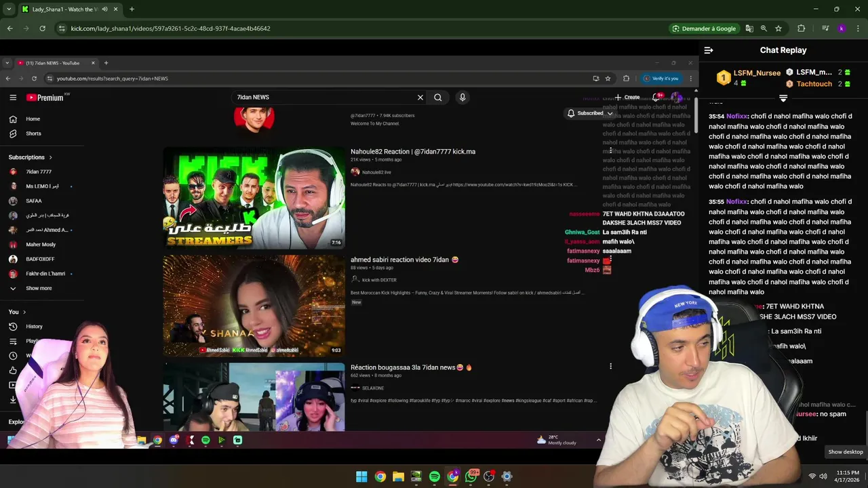
Task: Go back in the Kick browser window
Action: tap(9, 28)
